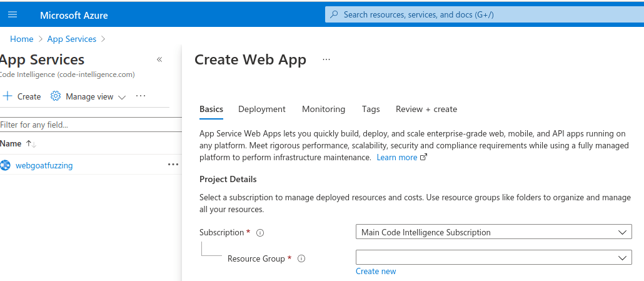Switch to the Review + create tab
This screenshot has height=281, width=644.
point(426,110)
